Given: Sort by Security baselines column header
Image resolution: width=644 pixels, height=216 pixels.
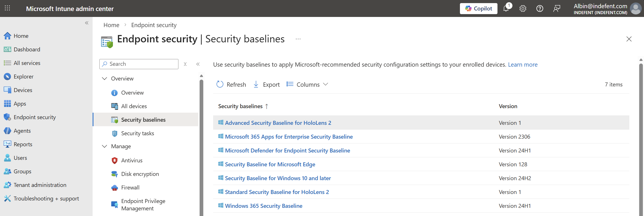Looking at the screenshot, I should pos(240,106).
